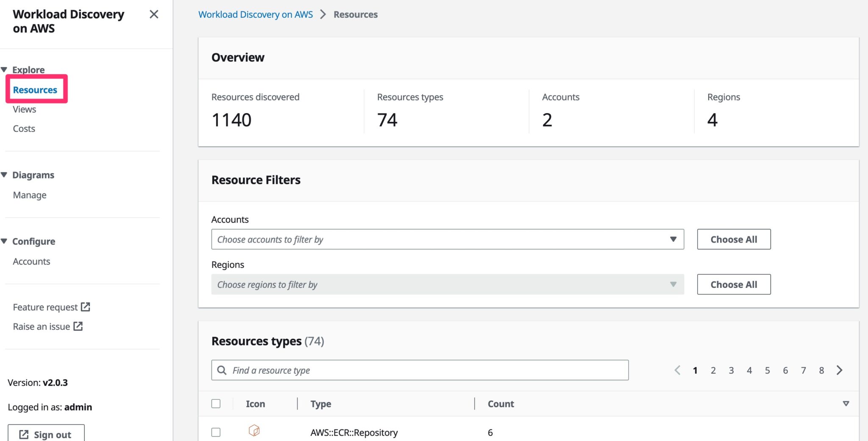
Task: Open the Workload Discovery on AWS breadcrumb link
Action: pos(256,14)
